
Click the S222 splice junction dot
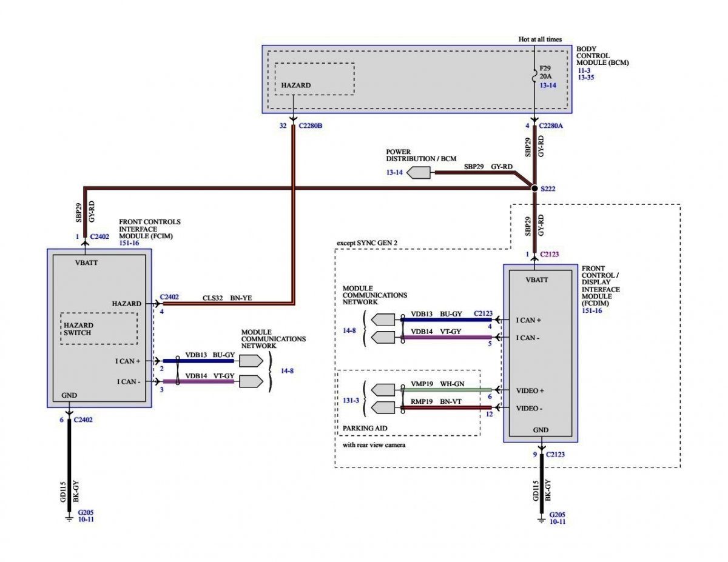pos(534,189)
